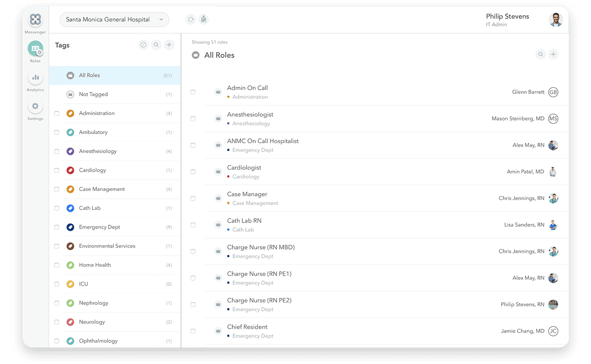This screenshot has width=591, height=364.
Task: Click Philip Stevens, RN assignee name
Action: click(522, 305)
